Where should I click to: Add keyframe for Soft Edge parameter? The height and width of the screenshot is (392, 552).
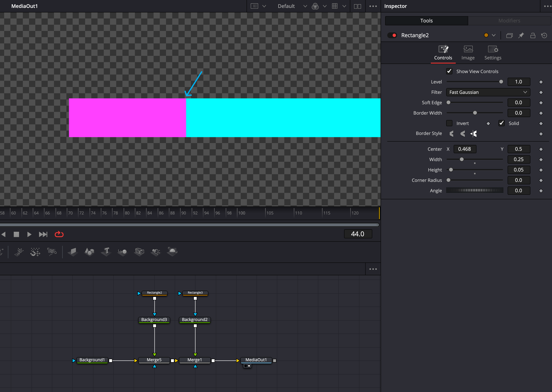(x=541, y=103)
